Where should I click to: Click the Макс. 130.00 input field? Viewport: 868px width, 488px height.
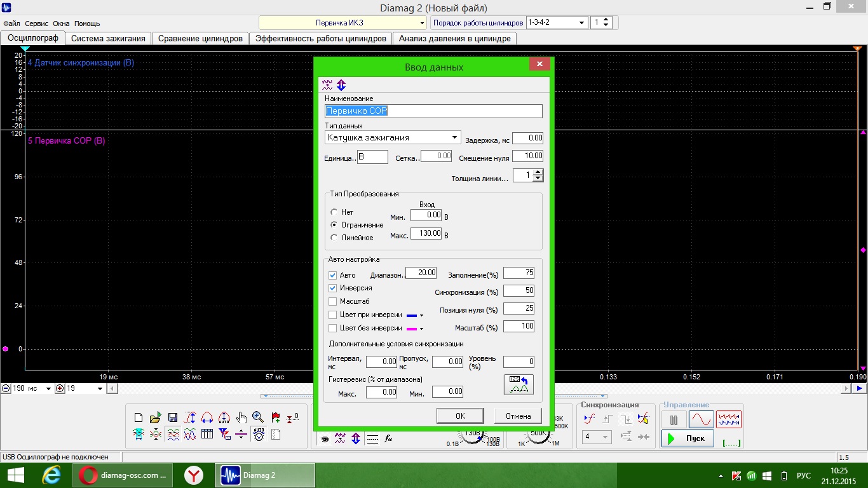click(426, 233)
